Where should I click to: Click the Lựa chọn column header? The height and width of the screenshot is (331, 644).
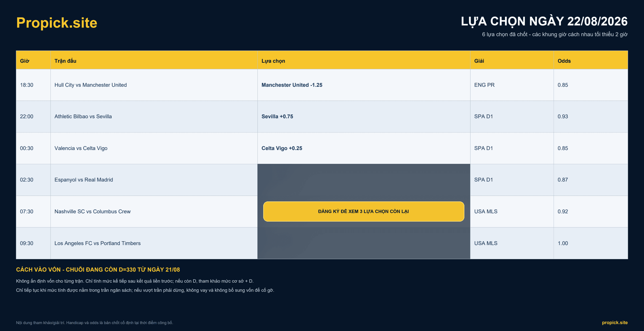[x=273, y=61]
